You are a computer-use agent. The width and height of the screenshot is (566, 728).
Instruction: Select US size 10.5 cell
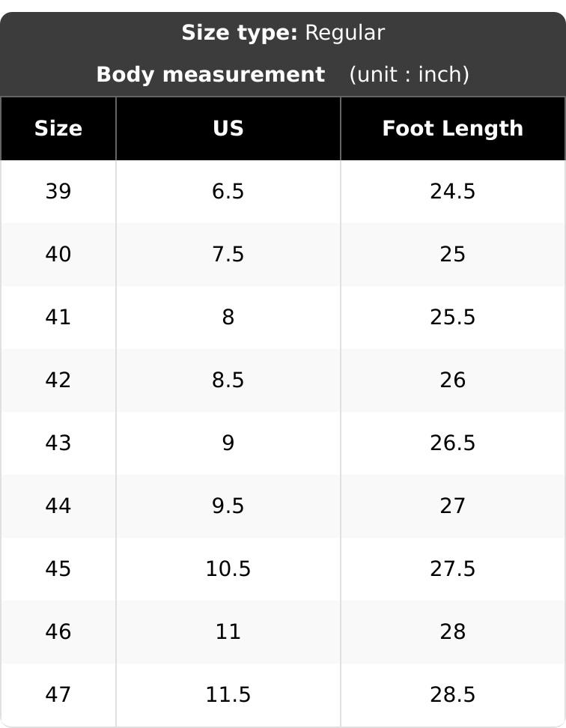coord(228,568)
